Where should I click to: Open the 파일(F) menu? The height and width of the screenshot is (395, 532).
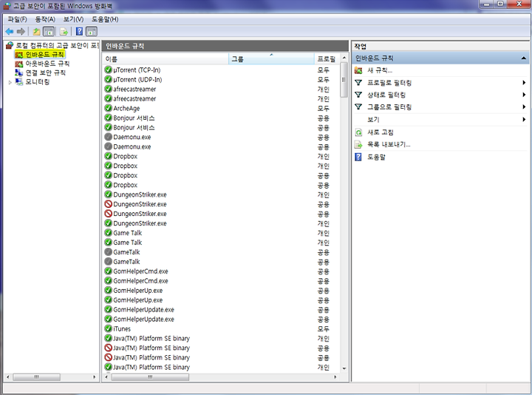coord(17,19)
